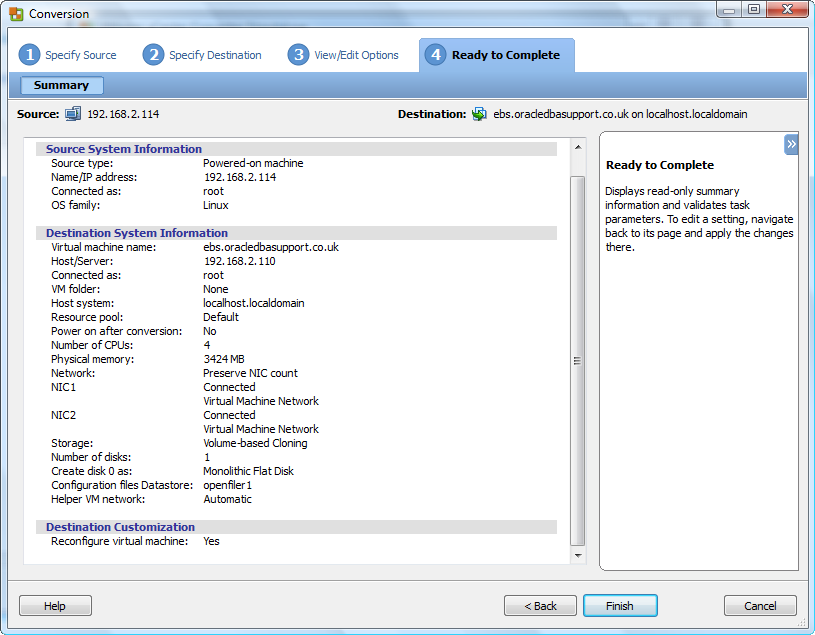Click the step 1 number circle
Viewport: 815px width, 635px height.
tap(29, 55)
